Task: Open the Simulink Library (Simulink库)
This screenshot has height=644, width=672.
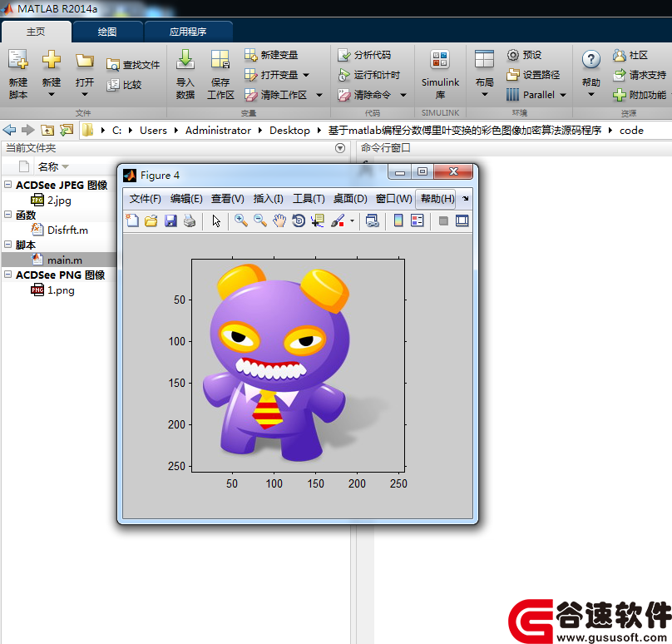Action: [440, 75]
